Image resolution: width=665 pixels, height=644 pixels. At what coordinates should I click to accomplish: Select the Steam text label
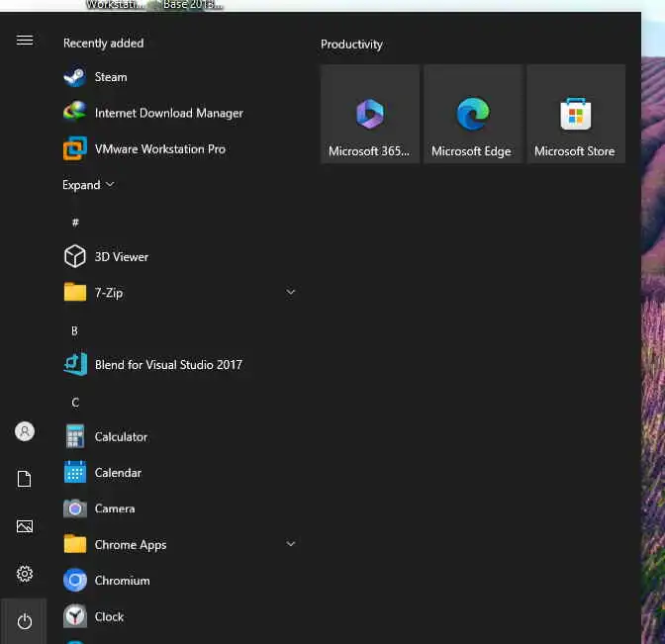[x=111, y=77]
